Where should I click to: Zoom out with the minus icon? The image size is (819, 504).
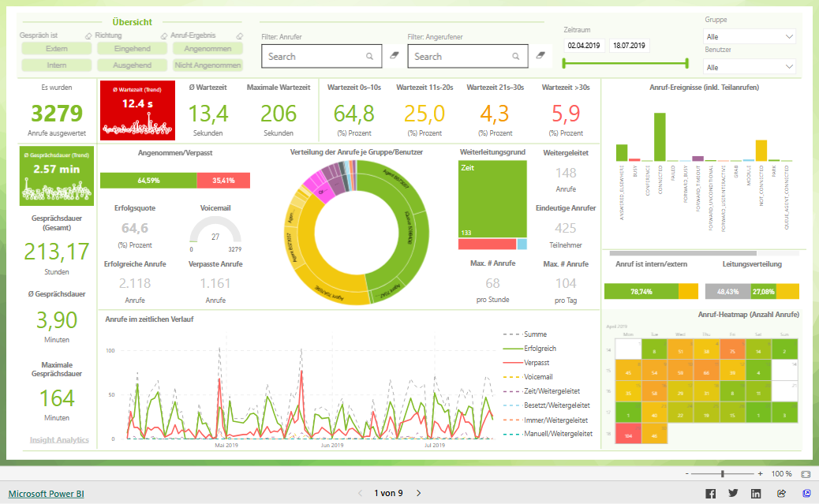tap(687, 474)
